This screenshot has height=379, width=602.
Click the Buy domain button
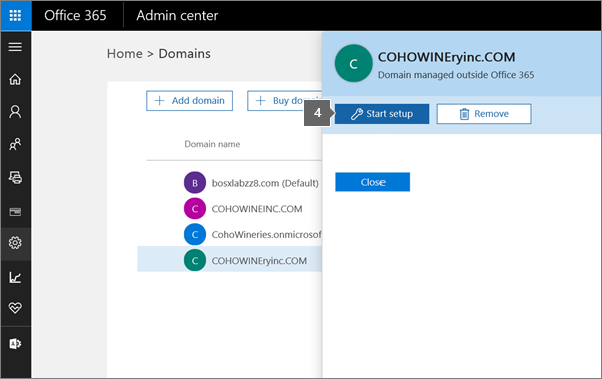pos(284,101)
